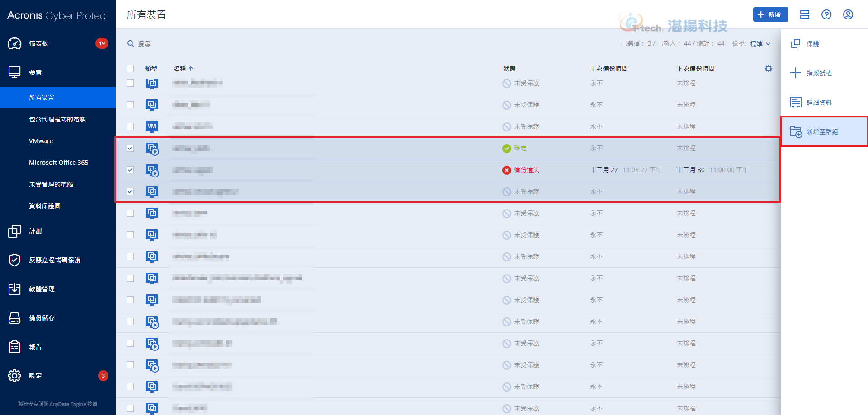Open the view layout icon beside 新增
This screenshot has height=415, width=868.
[x=805, y=14]
